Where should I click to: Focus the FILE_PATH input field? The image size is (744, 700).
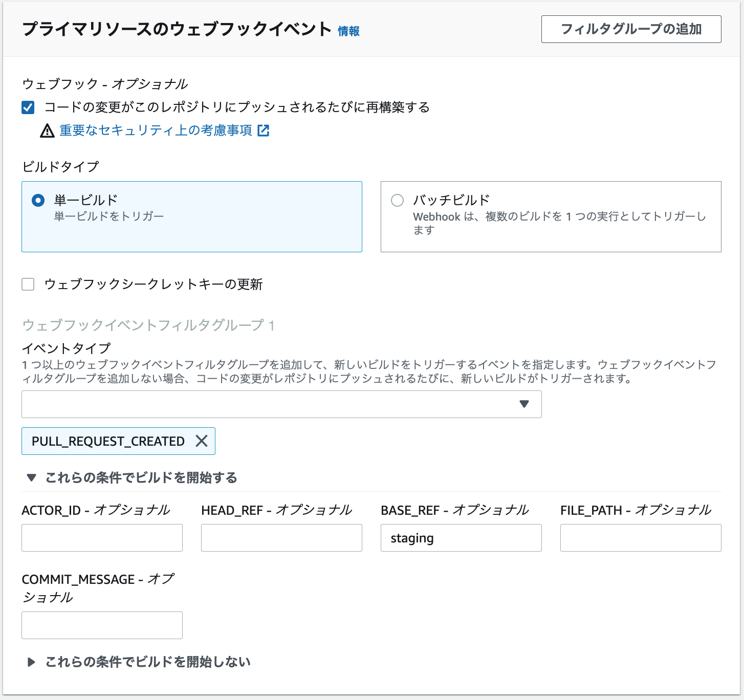tap(641, 538)
